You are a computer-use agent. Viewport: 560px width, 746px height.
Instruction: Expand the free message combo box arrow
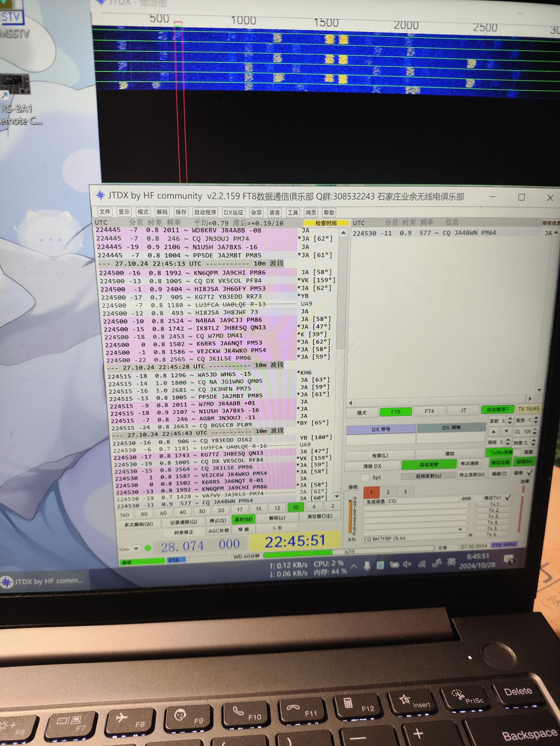click(460, 529)
